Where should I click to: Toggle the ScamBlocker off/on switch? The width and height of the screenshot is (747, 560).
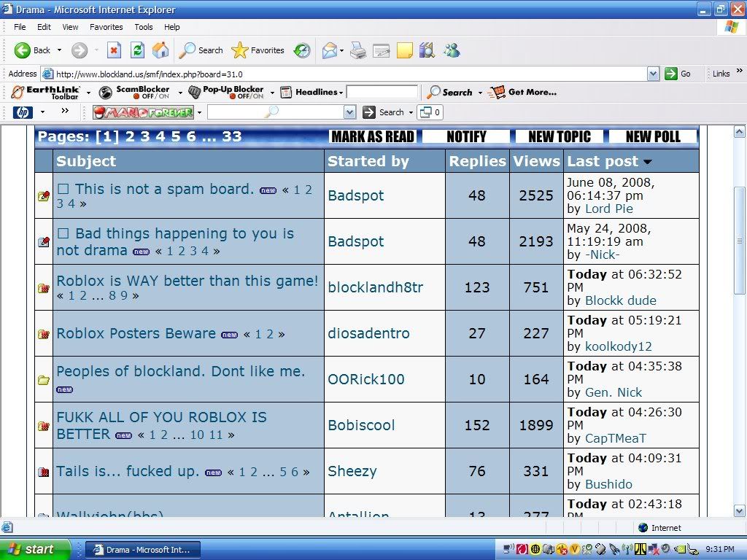[142, 92]
